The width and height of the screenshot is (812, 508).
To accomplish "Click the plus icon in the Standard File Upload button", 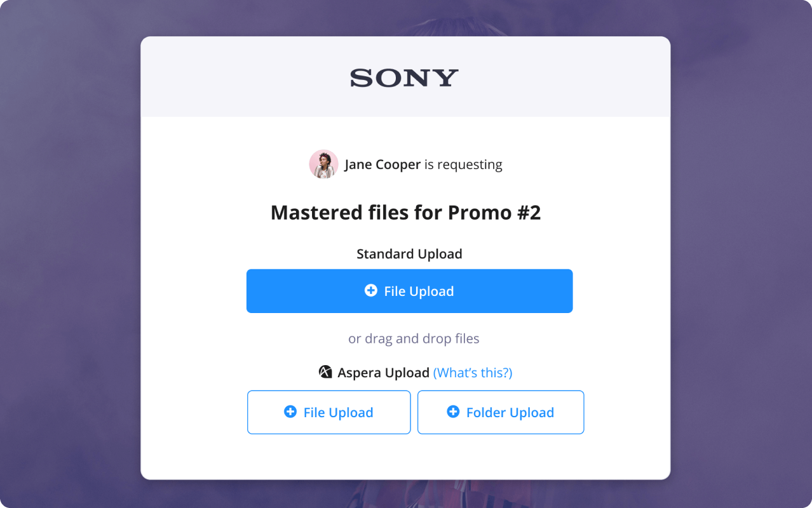I will (x=370, y=291).
